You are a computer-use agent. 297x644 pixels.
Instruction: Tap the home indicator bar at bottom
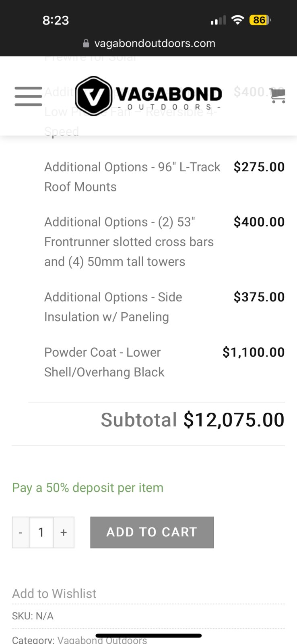(x=148, y=636)
